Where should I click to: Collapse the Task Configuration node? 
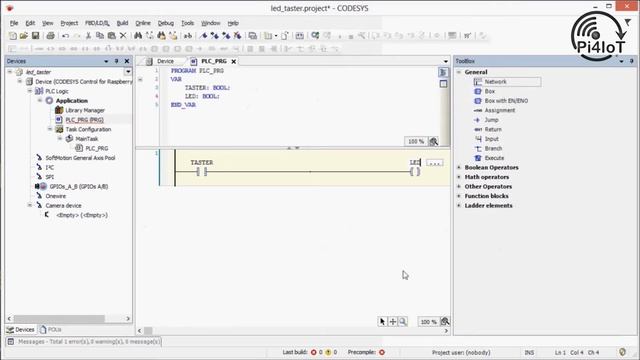click(x=50, y=129)
